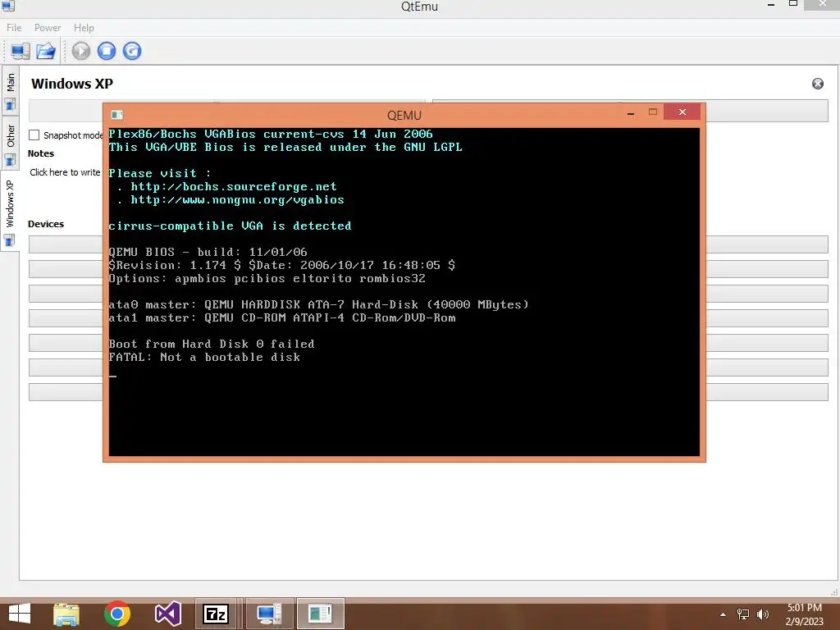This screenshot has height=630, width=840.
Task: Open the Help menu
Action: click(84, 28)
